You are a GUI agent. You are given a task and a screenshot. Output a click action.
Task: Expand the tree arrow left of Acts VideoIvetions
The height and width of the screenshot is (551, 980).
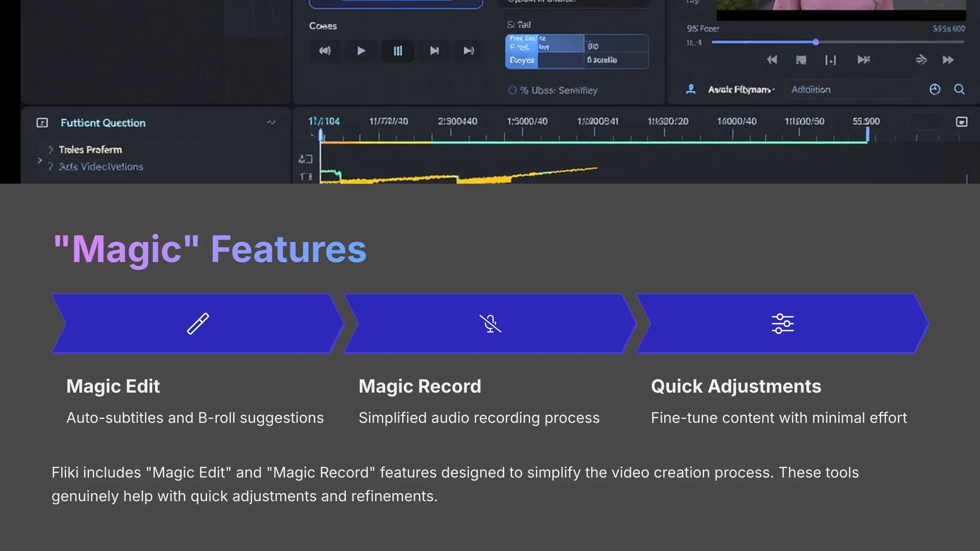[40, 160]
